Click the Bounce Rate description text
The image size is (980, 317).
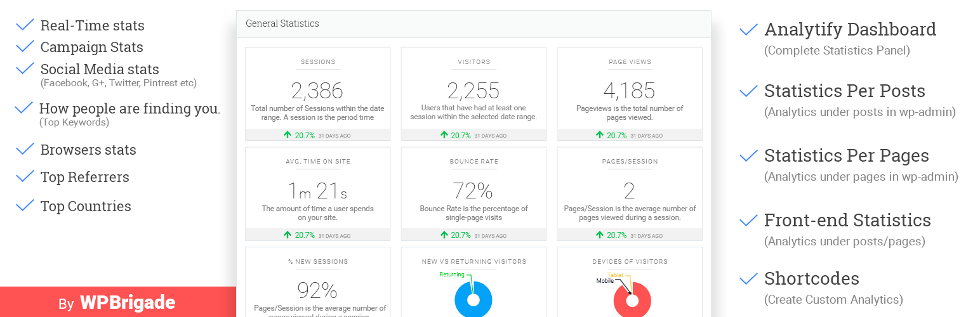click(x=473, y=213)
